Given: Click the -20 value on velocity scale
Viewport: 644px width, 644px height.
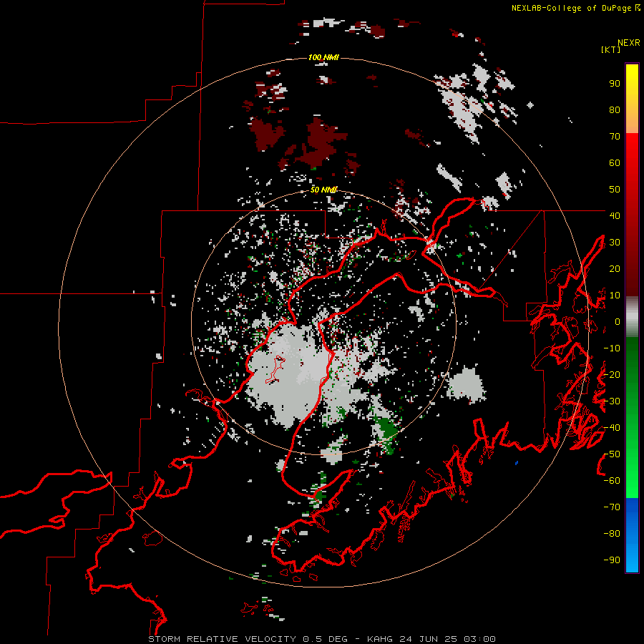Looking at the screenshot, I should pyautogui.click(x=612, y=374).
